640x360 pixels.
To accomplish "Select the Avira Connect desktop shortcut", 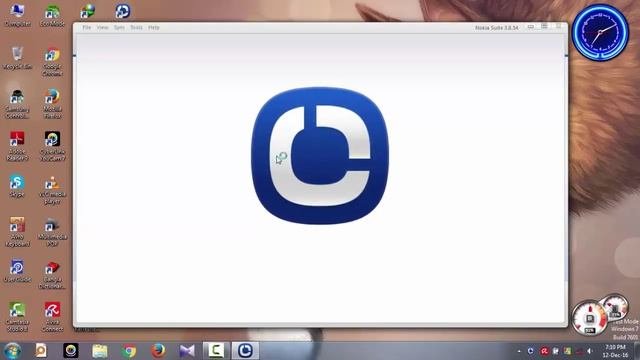I will click(52, 317).
